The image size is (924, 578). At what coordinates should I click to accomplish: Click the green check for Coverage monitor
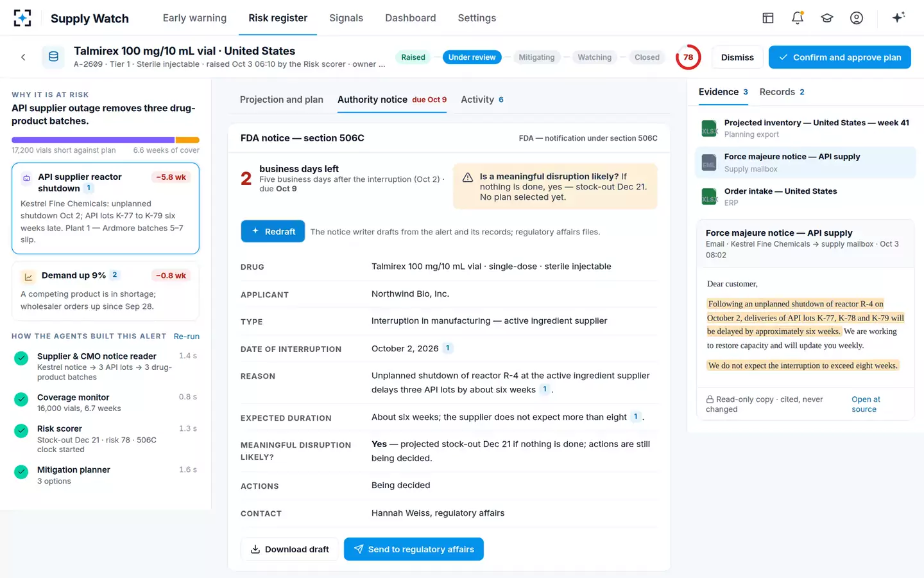[21, 399]
